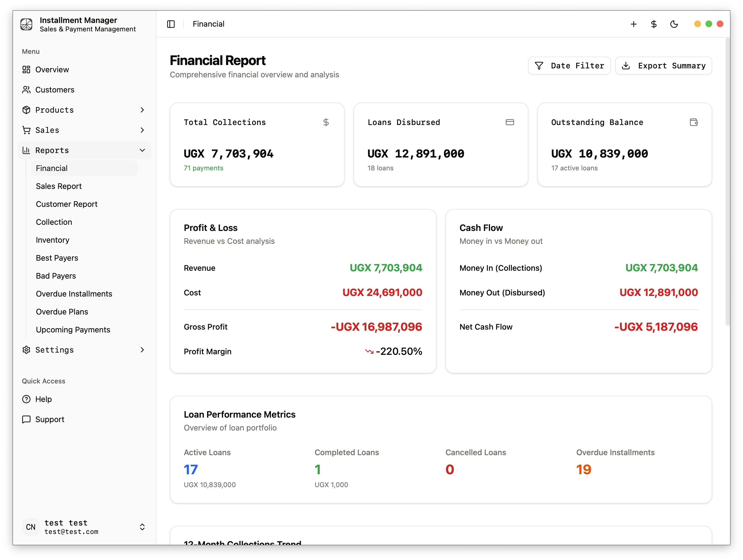This screenshot has width=743, height=560.
Task: Click the wallet icon on Outstanding Balance card
Action: (x=694, y=122)
